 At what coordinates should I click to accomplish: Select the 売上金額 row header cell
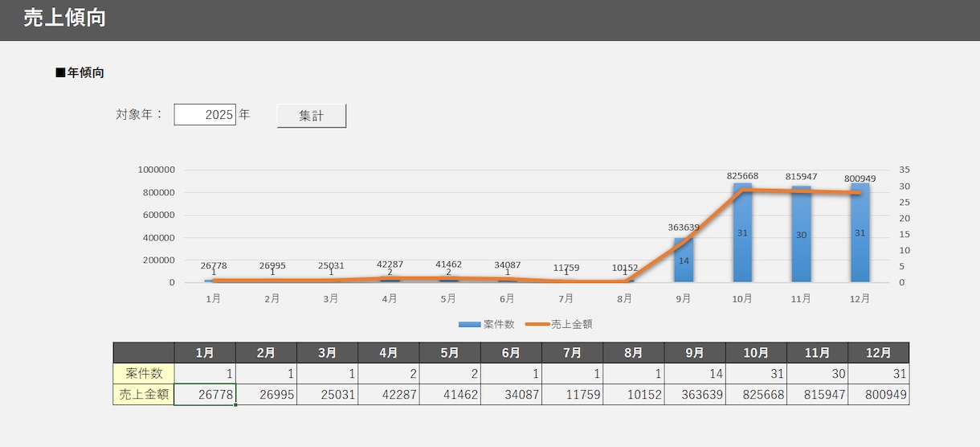(x=144, y=395)
